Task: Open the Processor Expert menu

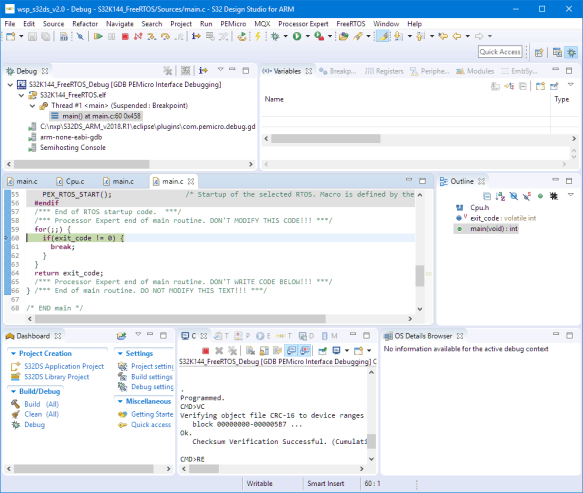Action: tap(303, 24)
